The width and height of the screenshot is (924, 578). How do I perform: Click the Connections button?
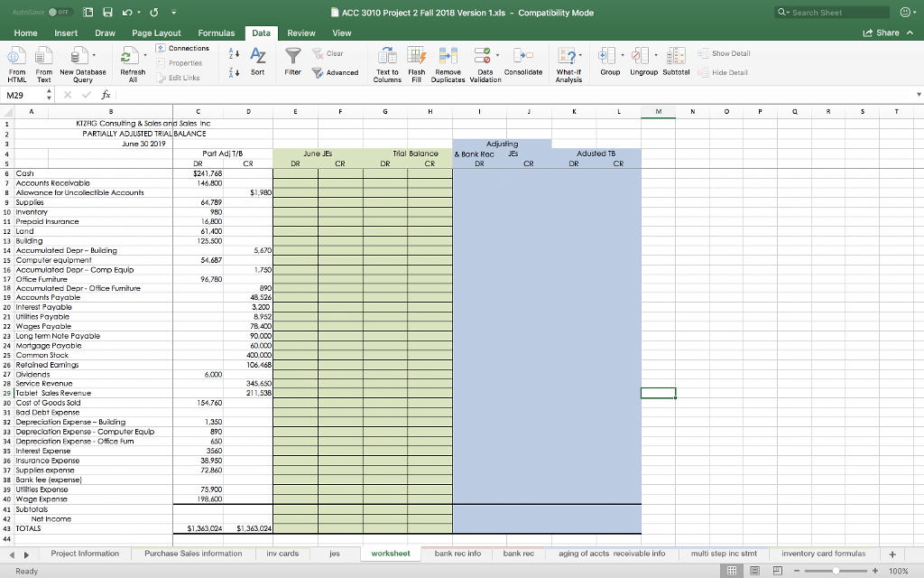[183, 49]
